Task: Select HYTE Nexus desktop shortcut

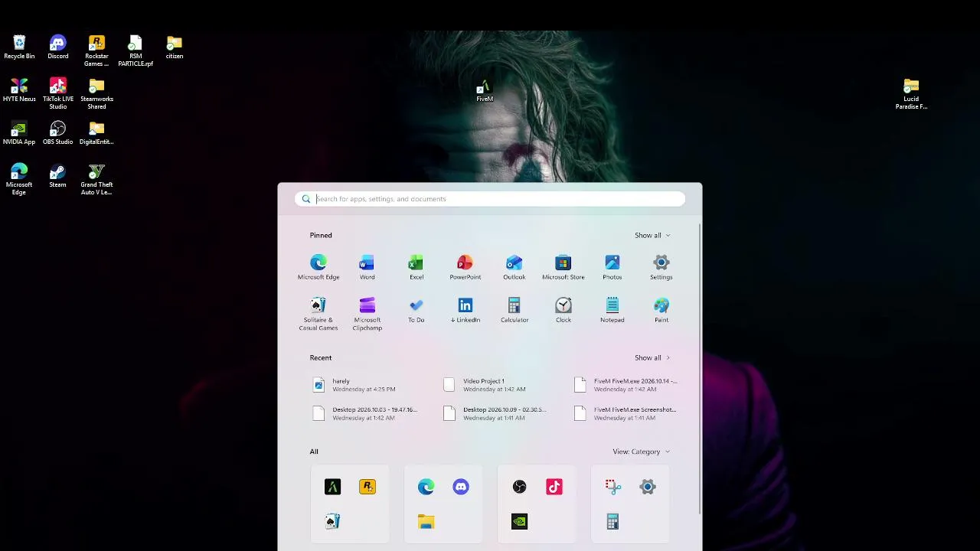Action: coord(19,90)
